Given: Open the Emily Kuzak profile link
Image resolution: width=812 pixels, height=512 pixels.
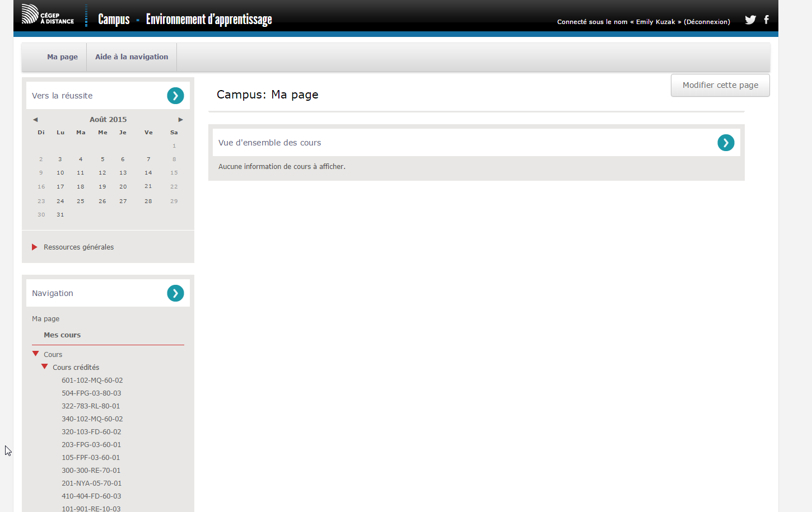Looking at the screenshot, I should (x=655, y=22).
